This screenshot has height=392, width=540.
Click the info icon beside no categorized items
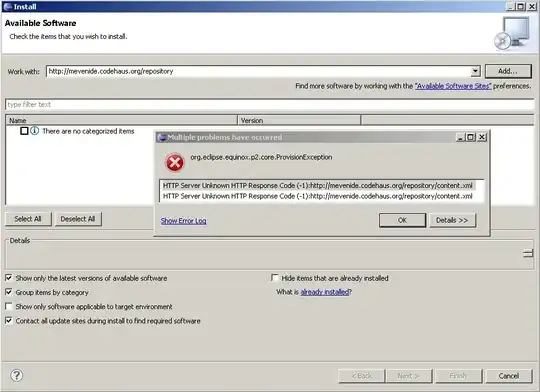[34, 131]
